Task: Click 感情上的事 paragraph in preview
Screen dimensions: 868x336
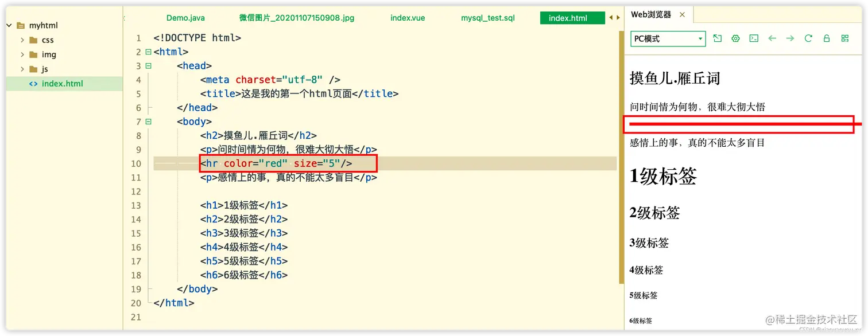Action: [x=697, y=143]
